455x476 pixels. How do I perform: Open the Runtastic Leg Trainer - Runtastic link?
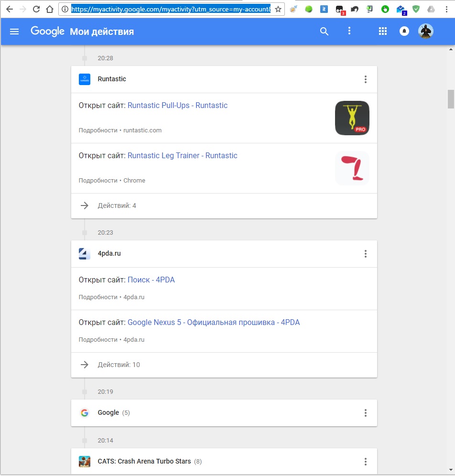point(182,156)
